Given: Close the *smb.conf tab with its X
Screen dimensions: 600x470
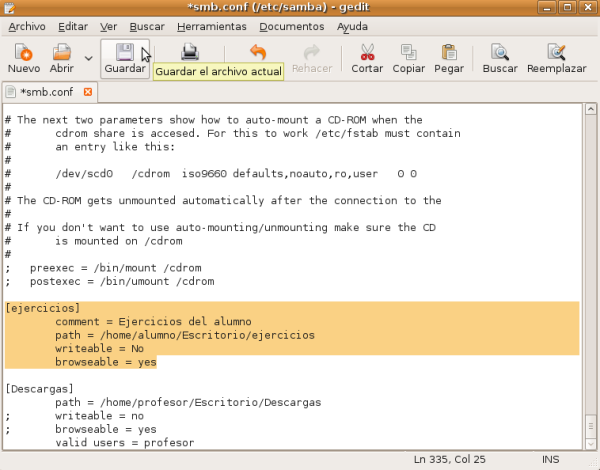Looking at the screenshot, I should (87, 92).
